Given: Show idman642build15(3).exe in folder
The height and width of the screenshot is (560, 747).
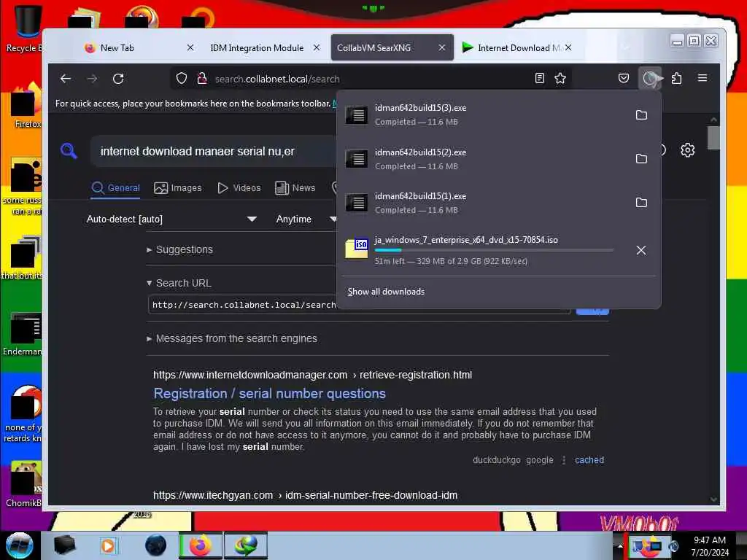Looking at the screenshot, I should [641, 114].
